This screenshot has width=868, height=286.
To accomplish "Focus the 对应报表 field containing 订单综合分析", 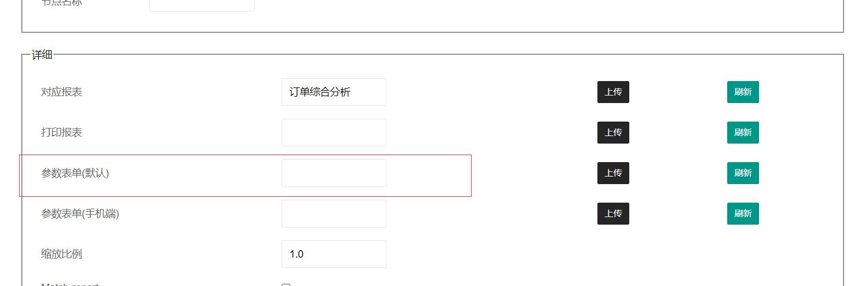I will (334, 92).
